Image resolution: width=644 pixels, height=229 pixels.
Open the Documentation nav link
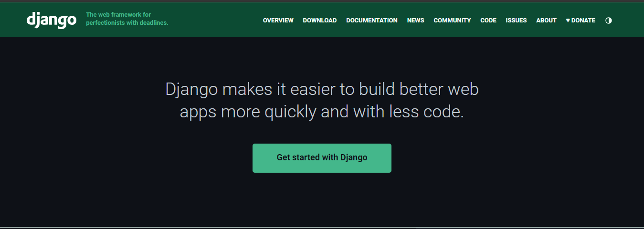[x=372, y=21]
